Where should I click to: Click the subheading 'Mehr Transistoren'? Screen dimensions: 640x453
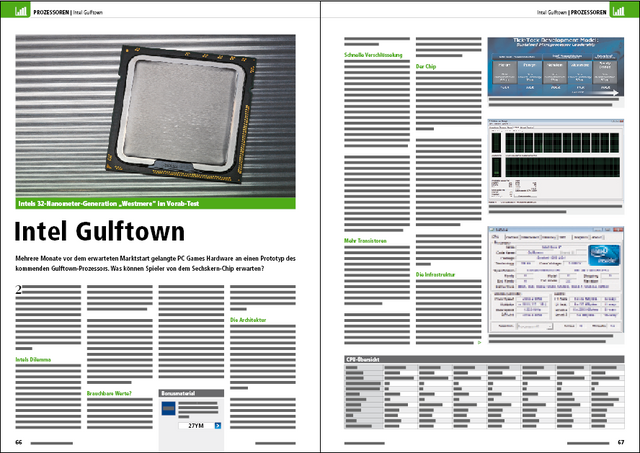point(365,241)
